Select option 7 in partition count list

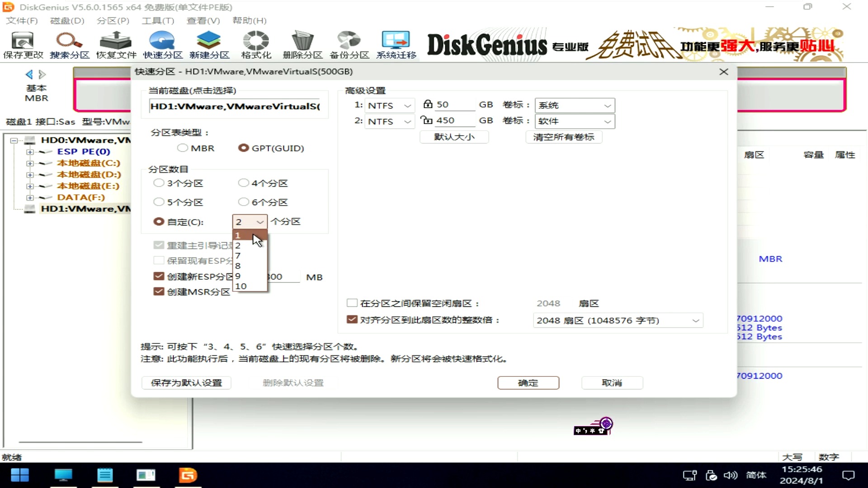250,256
